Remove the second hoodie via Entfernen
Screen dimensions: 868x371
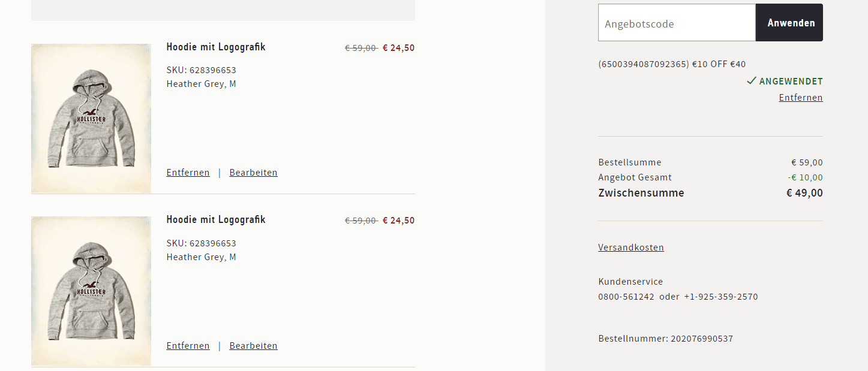(188, 346)
